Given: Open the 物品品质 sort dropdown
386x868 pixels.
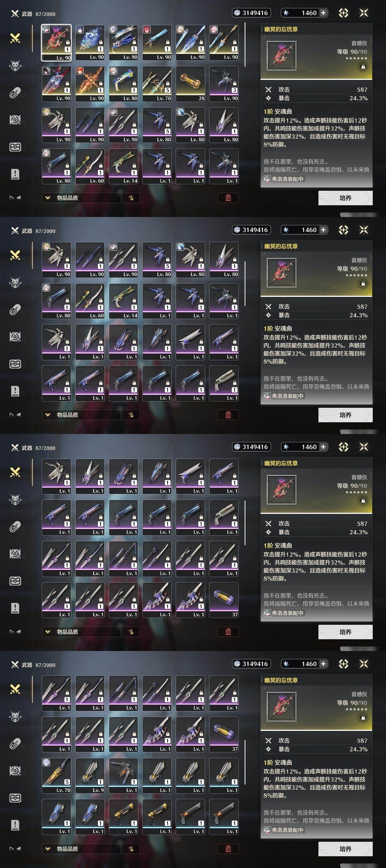Looking at the screenshot, I should pos(81,198).
